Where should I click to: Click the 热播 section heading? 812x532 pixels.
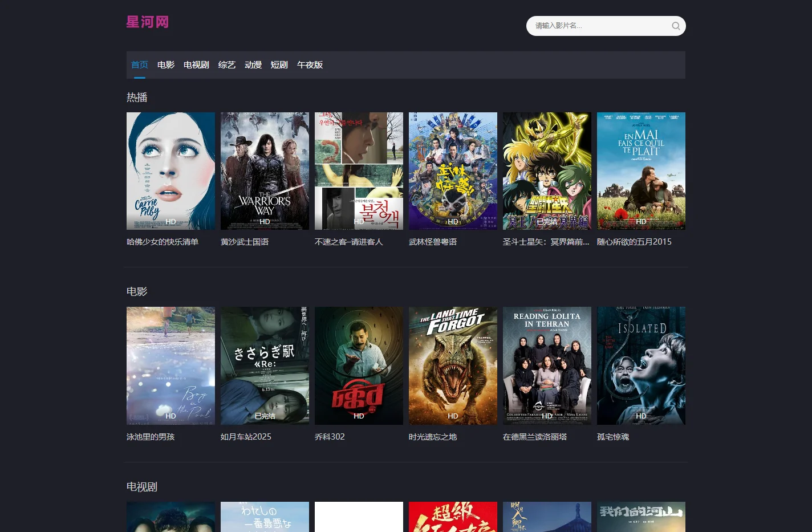click(137, 98)
